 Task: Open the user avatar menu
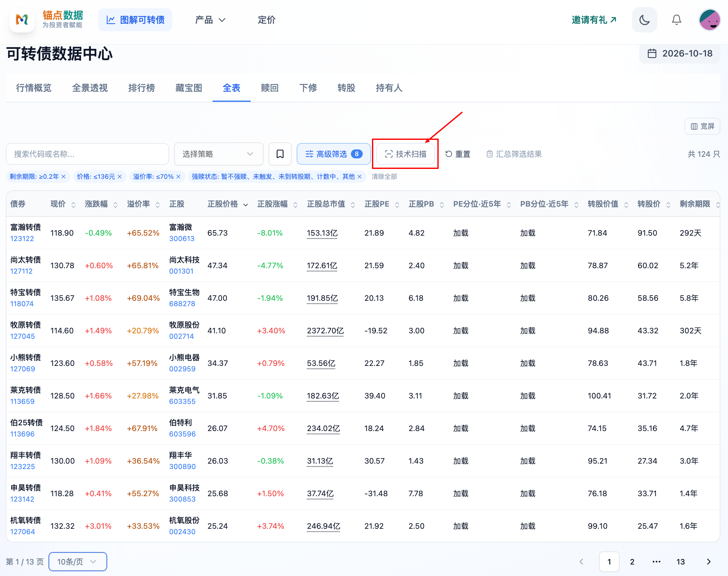(709, 20)
